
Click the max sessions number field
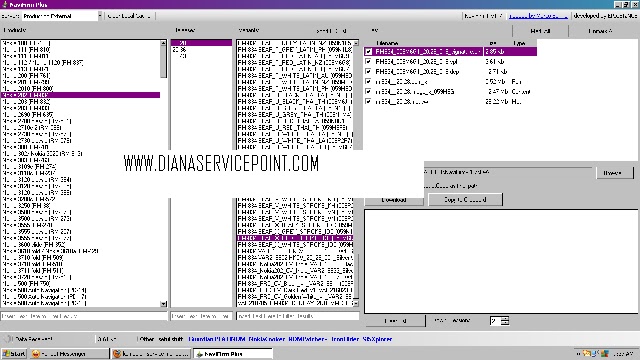click(495, 321)
